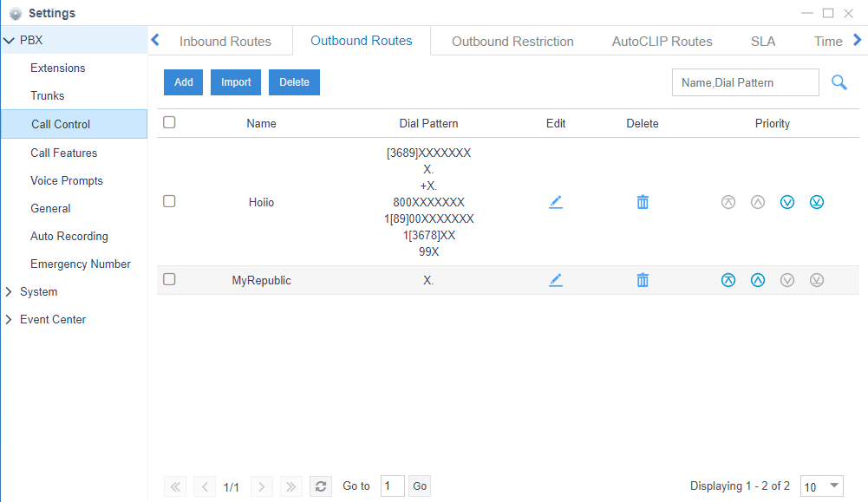Move Hoiio route down one priority

[787, 202]
